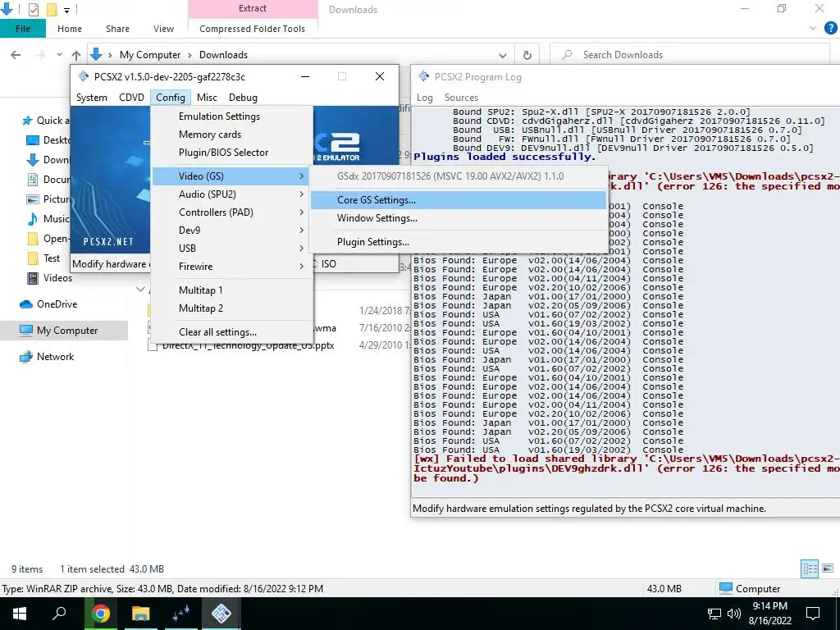The width and height of the screenshot is (840, 630).
Task: Click Downloads in the address breadcrumb
Action: click(x=223, y=55)
